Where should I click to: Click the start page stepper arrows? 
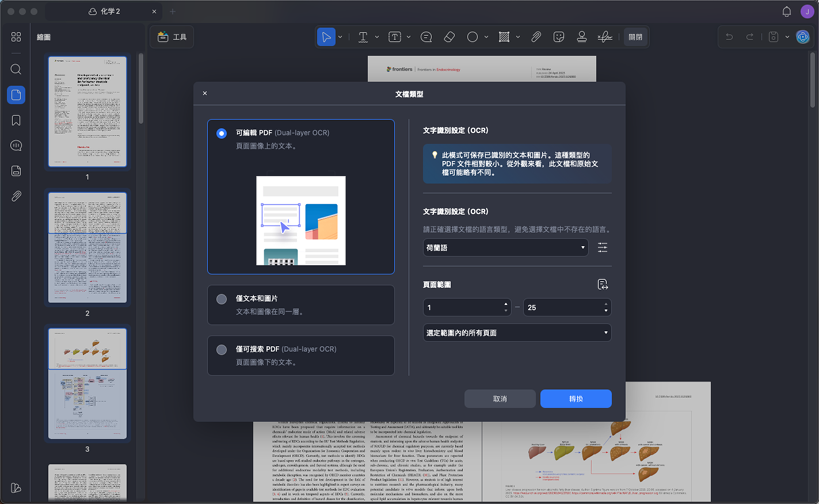[506, 307]
